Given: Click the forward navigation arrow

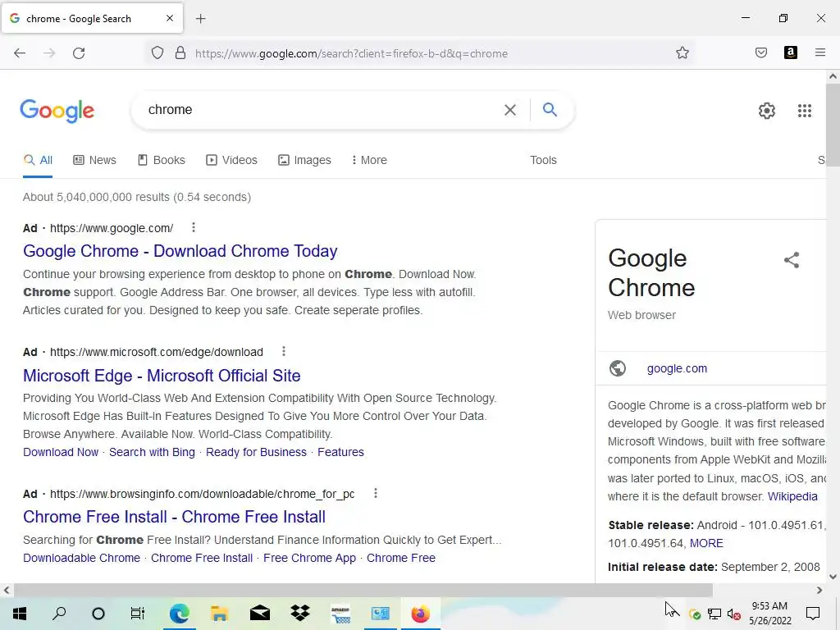Looking at the screenshot, I should [49, 52].
